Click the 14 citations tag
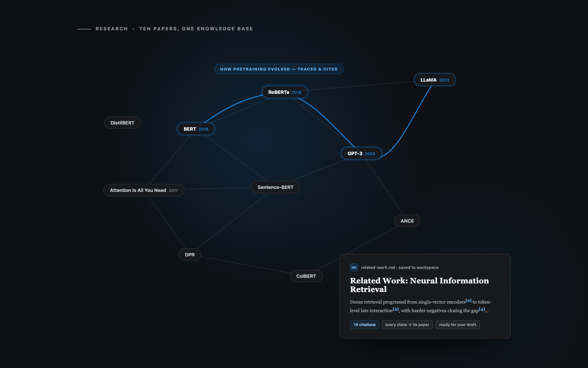Image resolution: width=588 pixels, height=368 pixels. [364, 324]
